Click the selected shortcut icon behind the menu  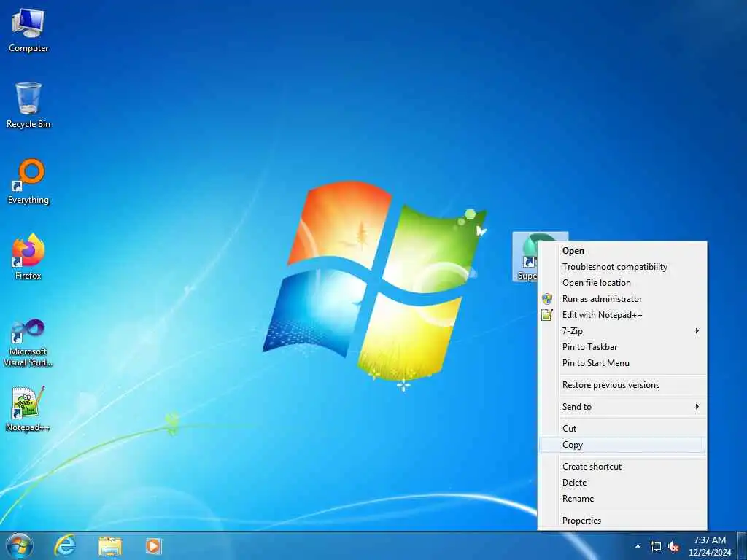click(525, 257)
